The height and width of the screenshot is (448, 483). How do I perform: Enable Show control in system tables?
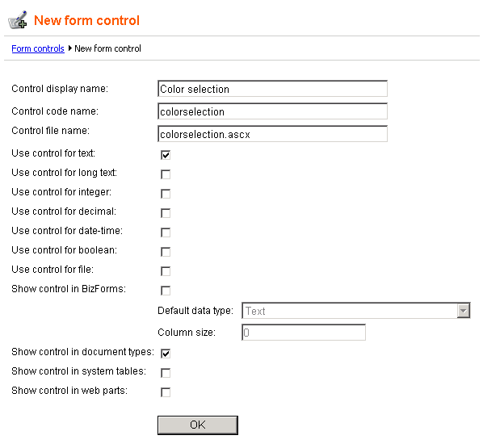(x=166, y=373)
